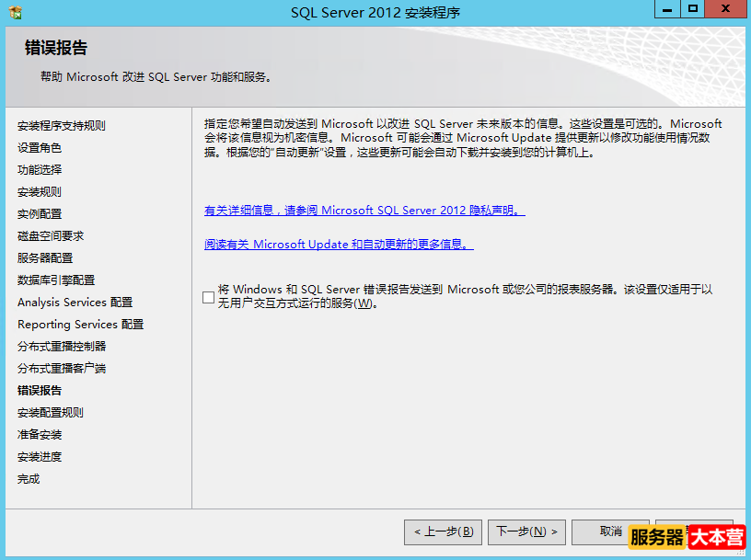Select the 安装进度 step in sidebar
Screen dimensions: 751x560
40,457
